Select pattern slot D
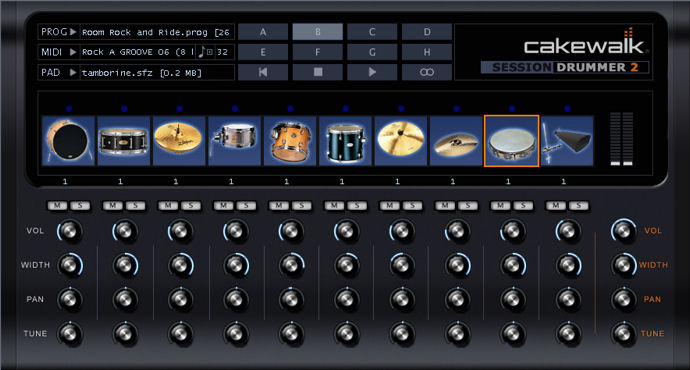Screen dimensions: 690x370 click(x=427, y=32)
